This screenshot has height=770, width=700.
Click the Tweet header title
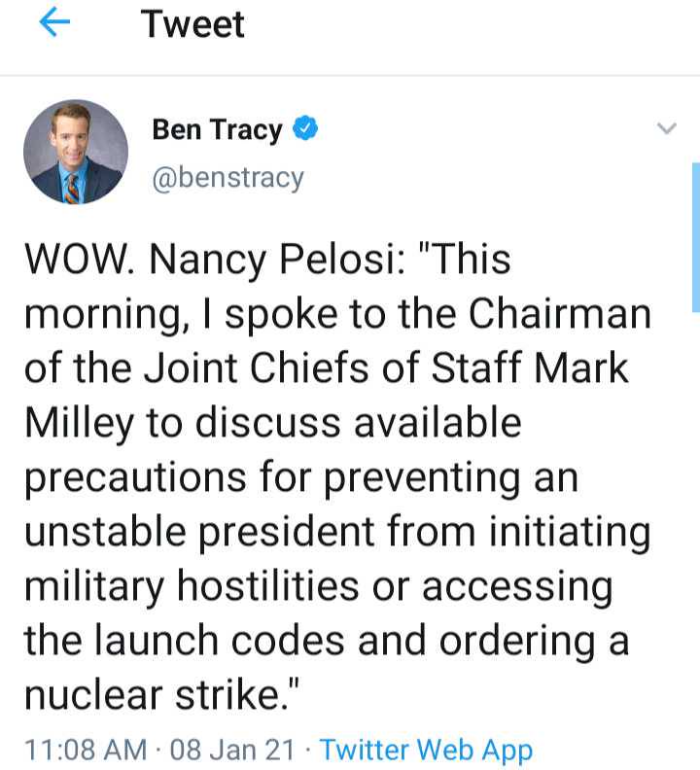click(192, 25)
